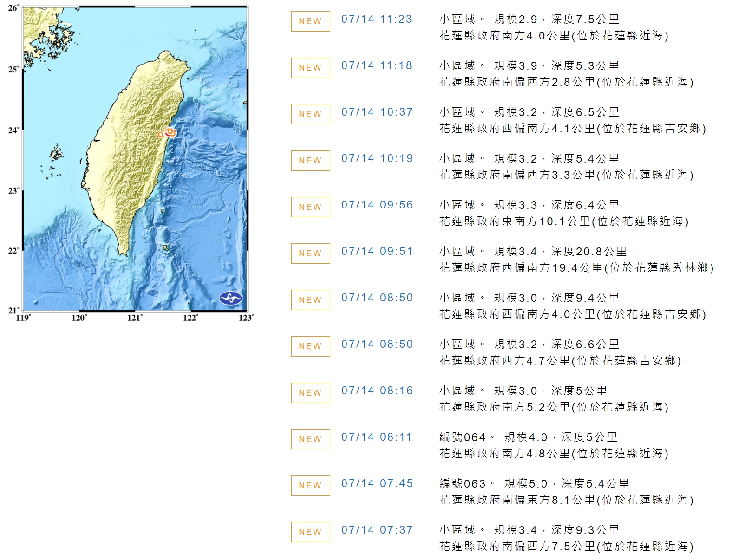Click NEW badge for 11:18 quake
Image resolution: width=745 pixels, height=560 pixels.
coord(310,68)
